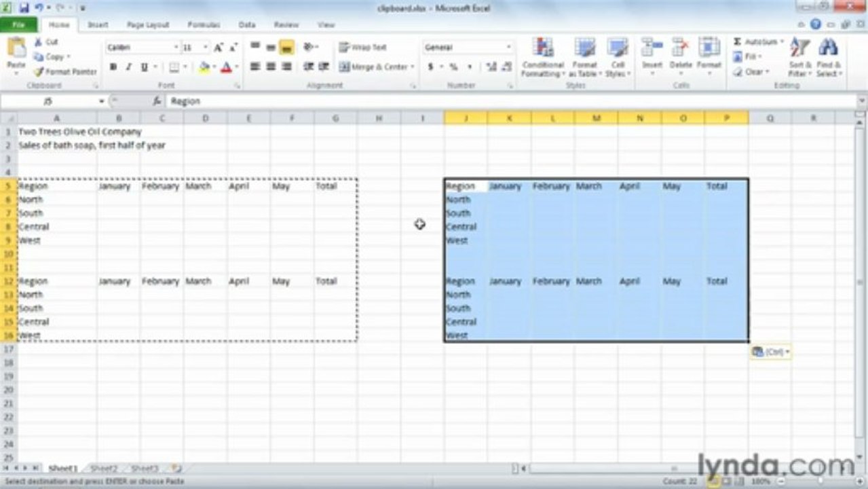Click the Cut scissors icon
The height and width of the screenshot is (489, 868).
tap(39, 42)
